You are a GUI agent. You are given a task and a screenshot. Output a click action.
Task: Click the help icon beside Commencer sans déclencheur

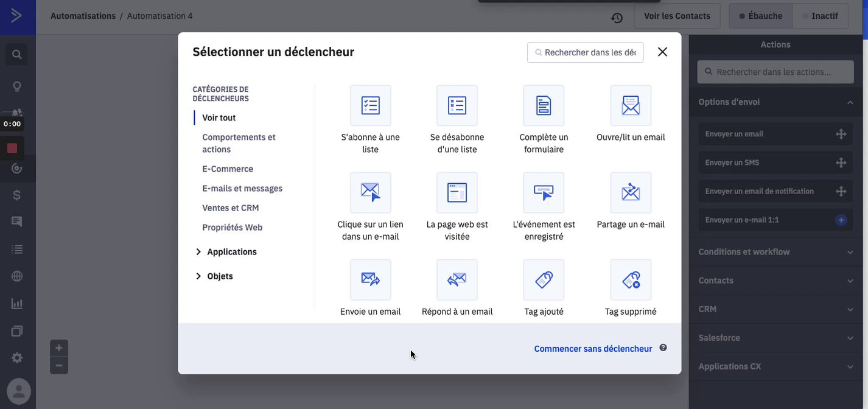(663, 348)
